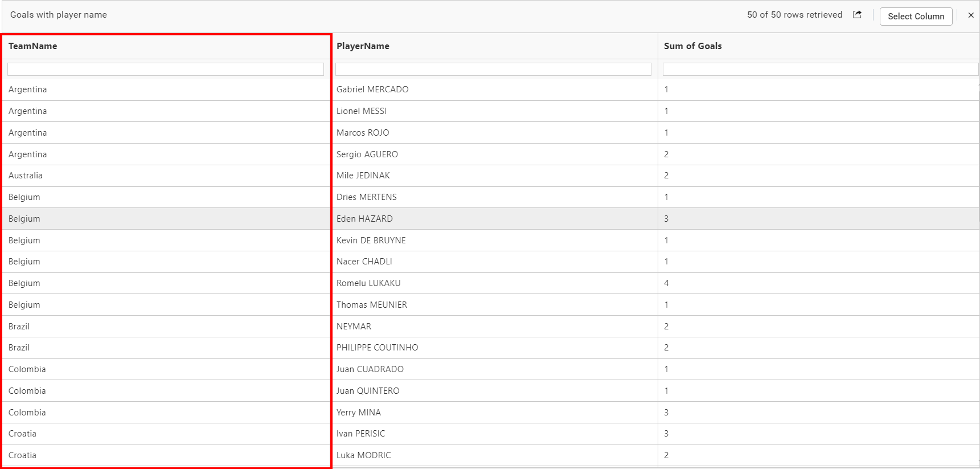The height and width of the screenshot is (469, 980).
Task: Select the PHILIPPE COUTINHO cell
Action: point(377,348)
